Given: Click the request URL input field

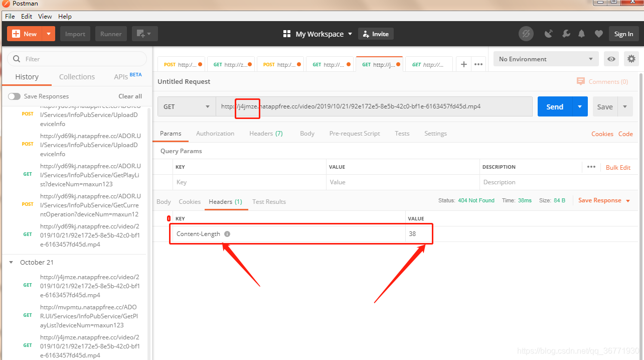Looking at the screenshot, I should coord(374,106).
